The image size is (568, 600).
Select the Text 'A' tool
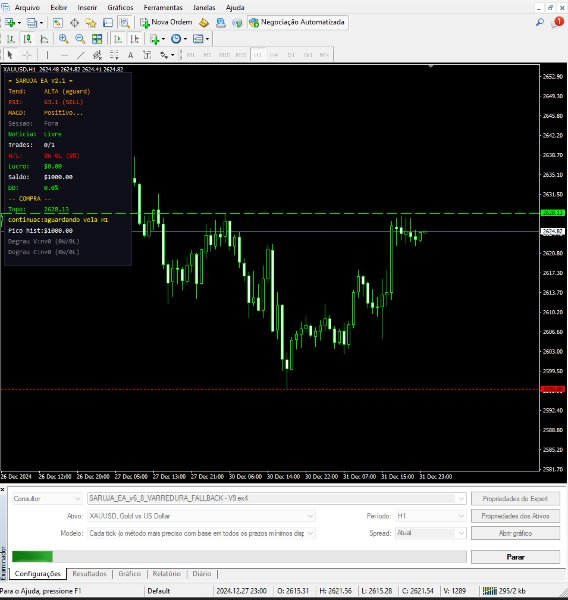(x=130, y=55)
